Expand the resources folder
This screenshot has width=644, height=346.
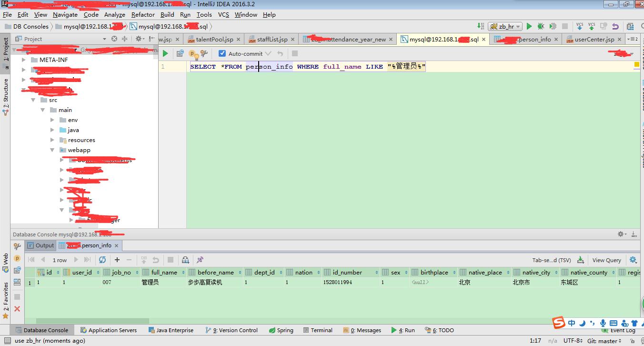click(53, 140)
